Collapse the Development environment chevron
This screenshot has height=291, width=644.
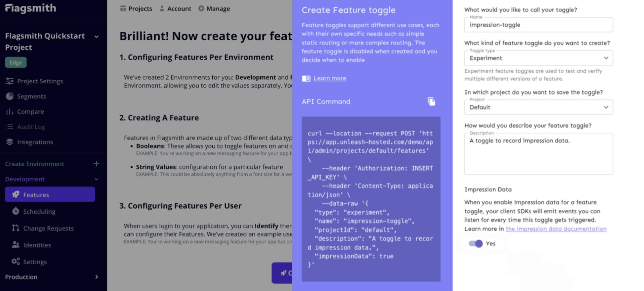pyautogui.click(x=96, y=179)
